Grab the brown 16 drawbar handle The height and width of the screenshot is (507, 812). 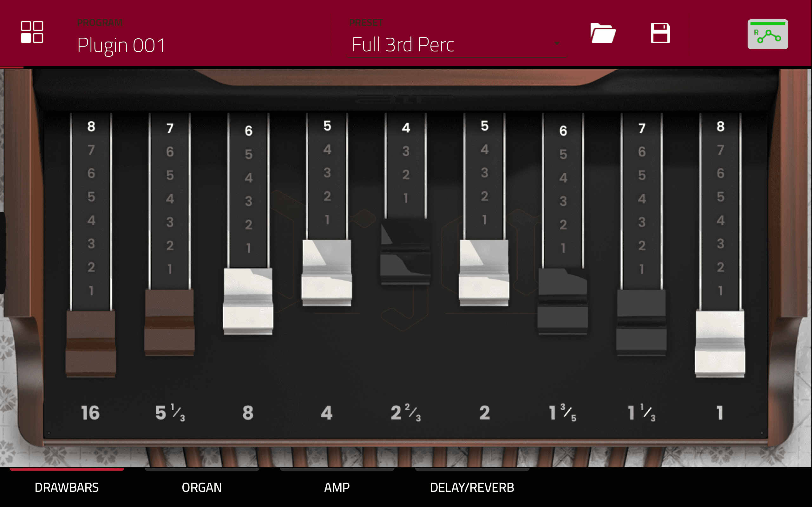coord(91,343)
